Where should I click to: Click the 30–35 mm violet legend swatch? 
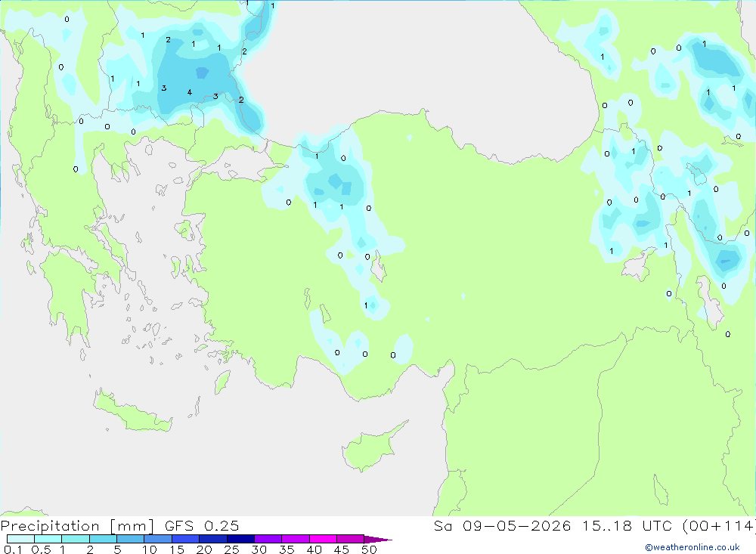(268, 539)
